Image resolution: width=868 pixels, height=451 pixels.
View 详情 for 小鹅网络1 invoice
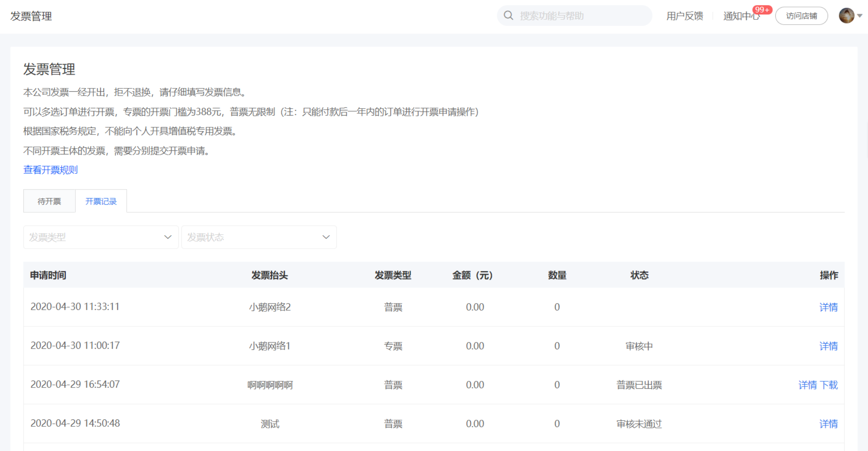pyautogui.click(x=828, y=346)
